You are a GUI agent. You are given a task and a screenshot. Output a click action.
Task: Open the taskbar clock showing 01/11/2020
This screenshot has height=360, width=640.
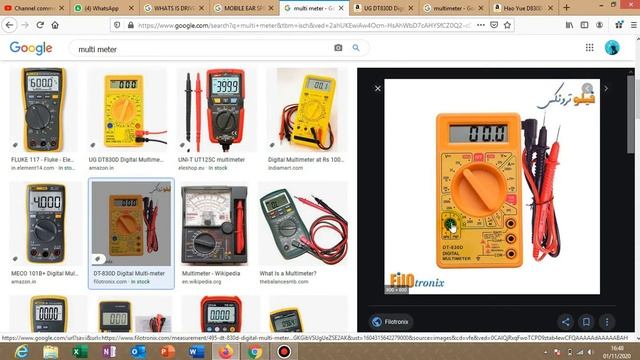[617, 352]
